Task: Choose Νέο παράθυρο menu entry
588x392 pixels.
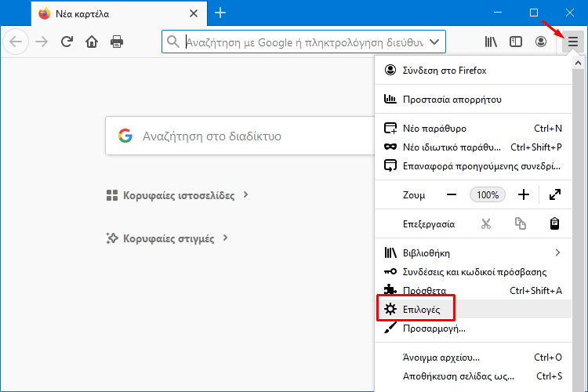Action: (x=435, y=128)
